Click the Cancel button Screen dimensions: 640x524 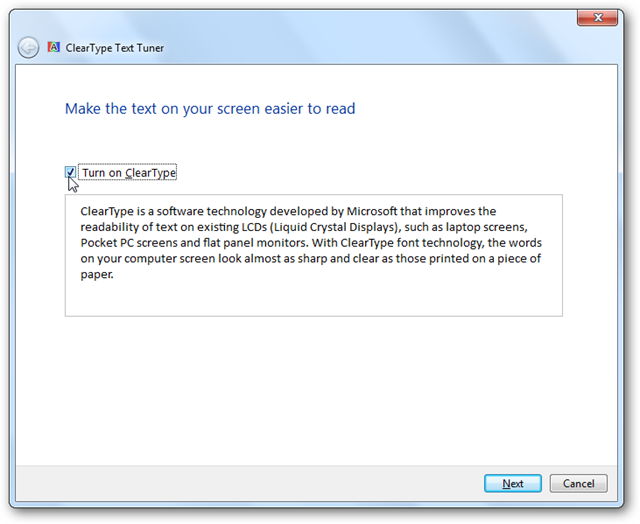coord(578,483)
